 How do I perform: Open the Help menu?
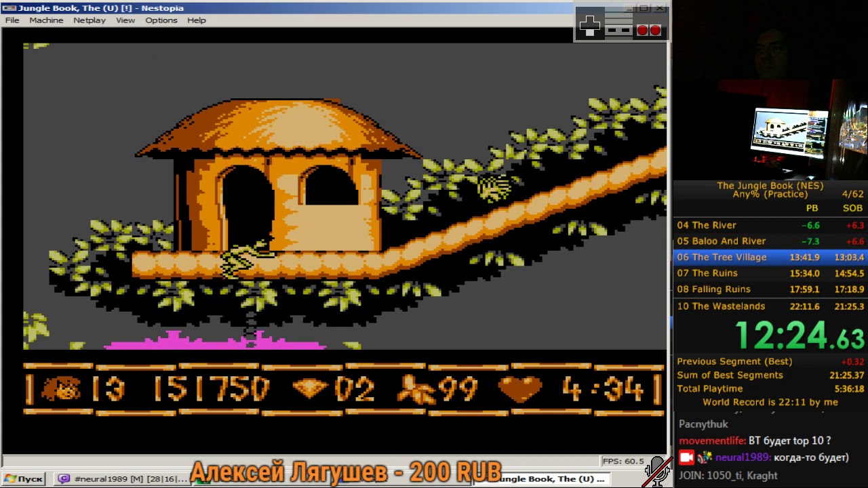[197, 20]
